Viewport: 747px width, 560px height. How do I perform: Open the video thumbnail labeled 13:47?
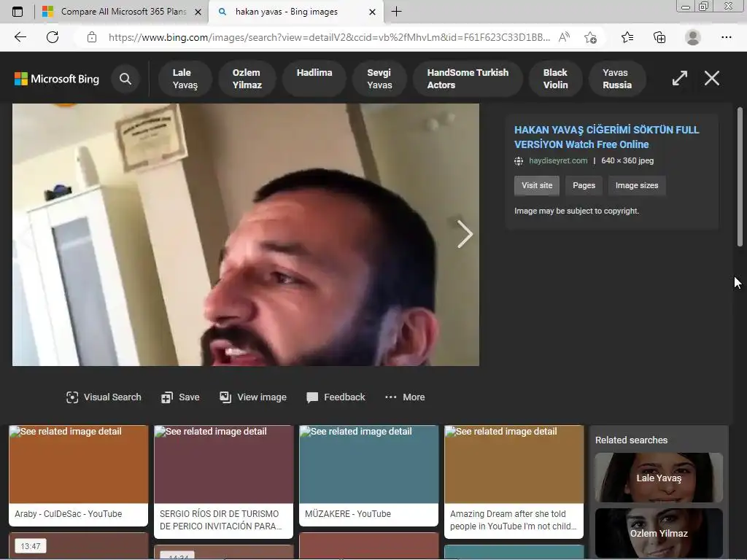(79, 545)
